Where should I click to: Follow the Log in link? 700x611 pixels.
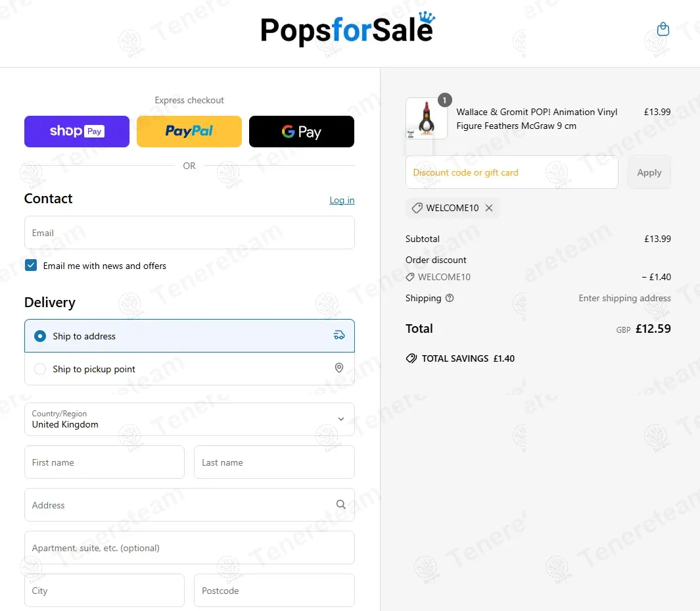pyautogui.click(x=342, y=200)
